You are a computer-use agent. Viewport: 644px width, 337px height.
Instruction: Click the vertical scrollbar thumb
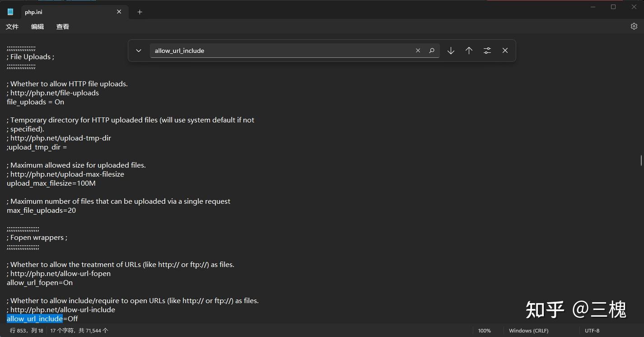point(641,160)
